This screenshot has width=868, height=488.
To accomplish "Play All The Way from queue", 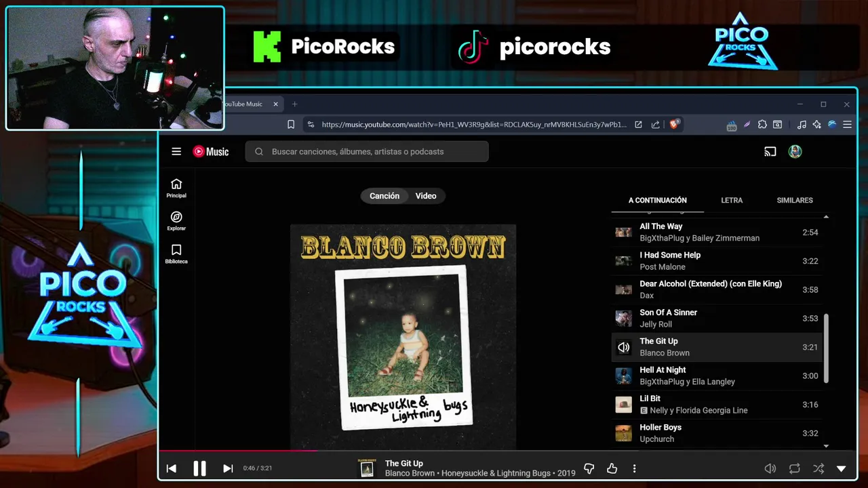I will (x=717, y=232).
